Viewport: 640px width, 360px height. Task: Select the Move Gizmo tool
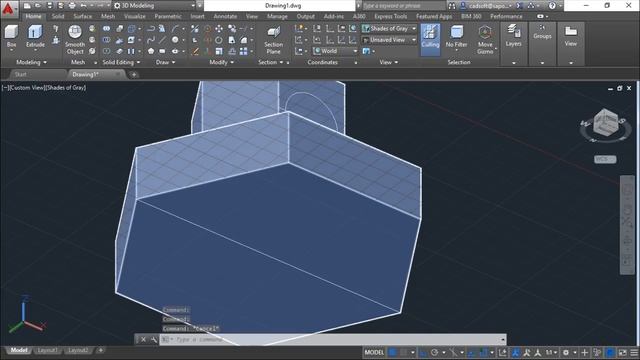[x=485, y=40]
